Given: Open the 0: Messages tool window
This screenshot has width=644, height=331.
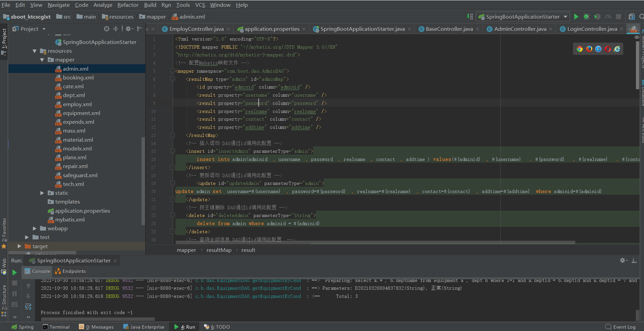Looking at the screenshot, I should pyautogui.click(x=96, y=327).
